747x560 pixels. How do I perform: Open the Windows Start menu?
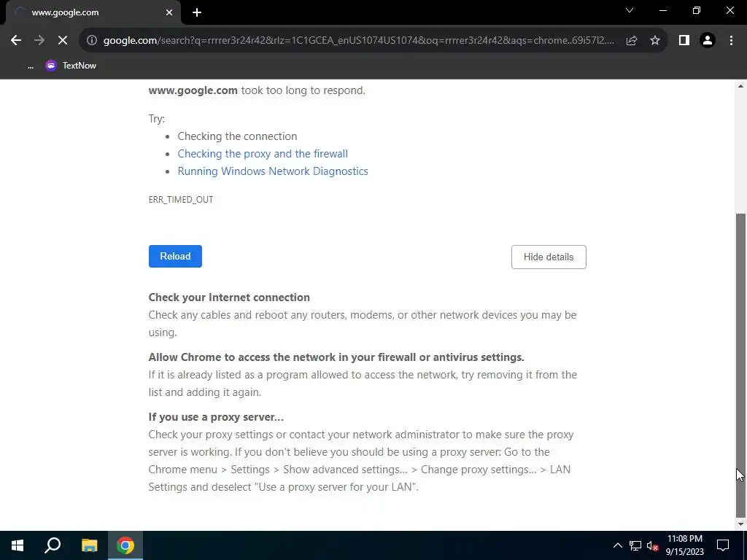pos(18,545)
